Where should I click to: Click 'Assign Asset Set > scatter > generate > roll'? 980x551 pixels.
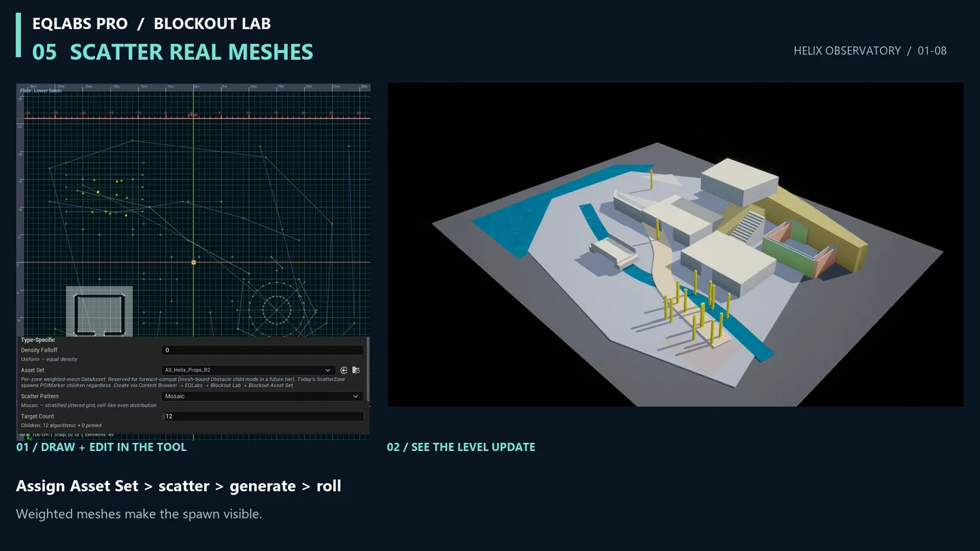pos(179,486)
